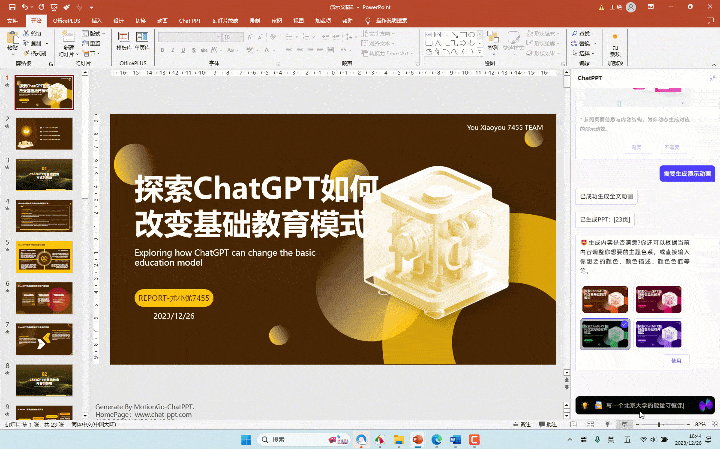This screenshot has width=720, height=449.
Task: Customize Quick Access Toolbar dropdown arrow
Action: [x=92, y=7]
